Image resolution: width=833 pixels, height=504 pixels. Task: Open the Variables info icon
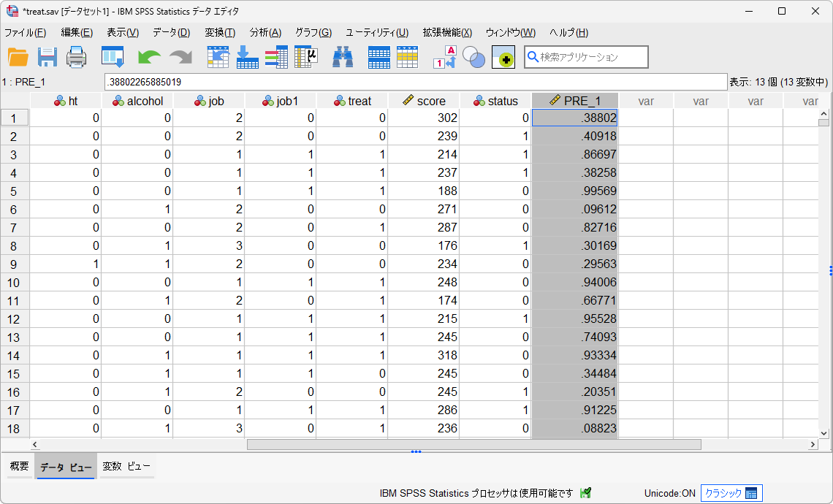click(276, 57)
